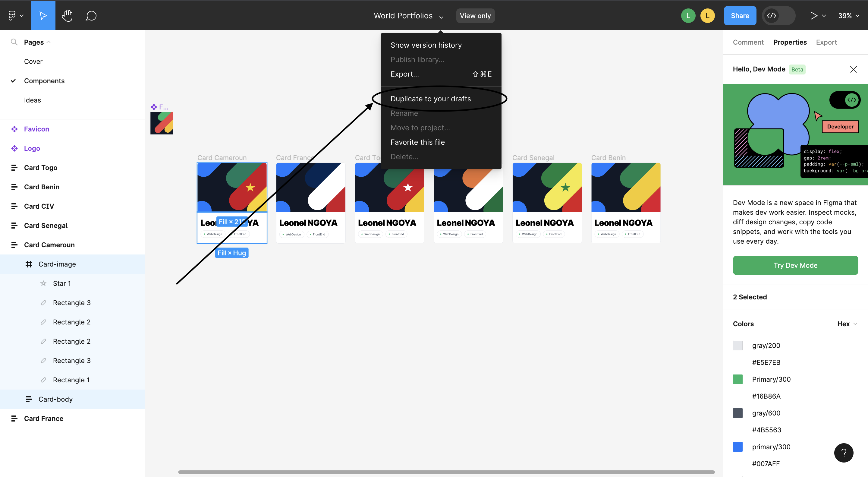868x477 pixels.
Task: Click the Present play icon
Action: [x=813, y=15]
